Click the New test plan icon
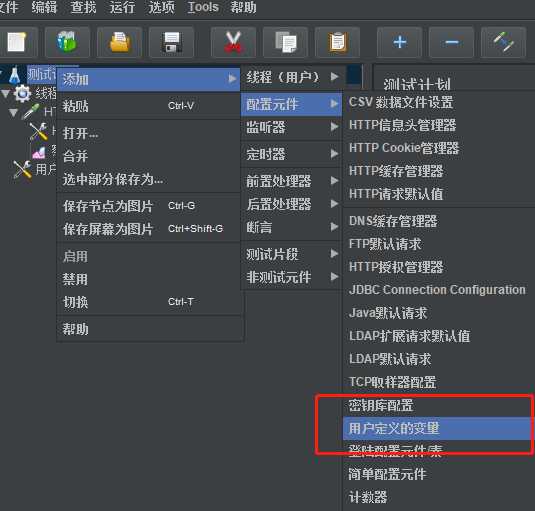535x511 pixels. pyautogui.click(x=16, y=42)
